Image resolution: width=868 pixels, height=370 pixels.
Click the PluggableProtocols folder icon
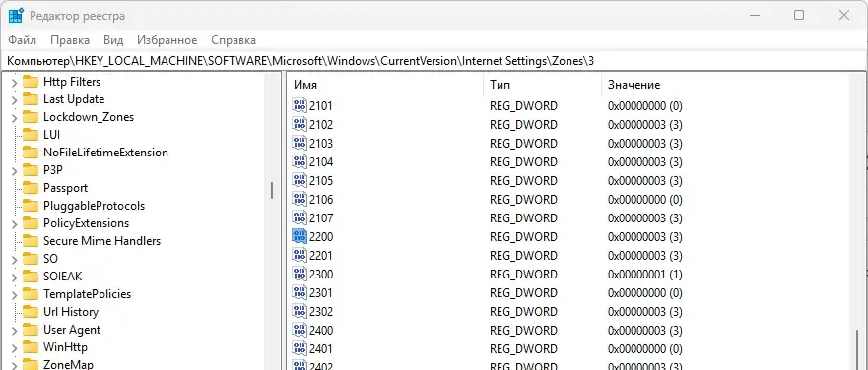[30, 206]
